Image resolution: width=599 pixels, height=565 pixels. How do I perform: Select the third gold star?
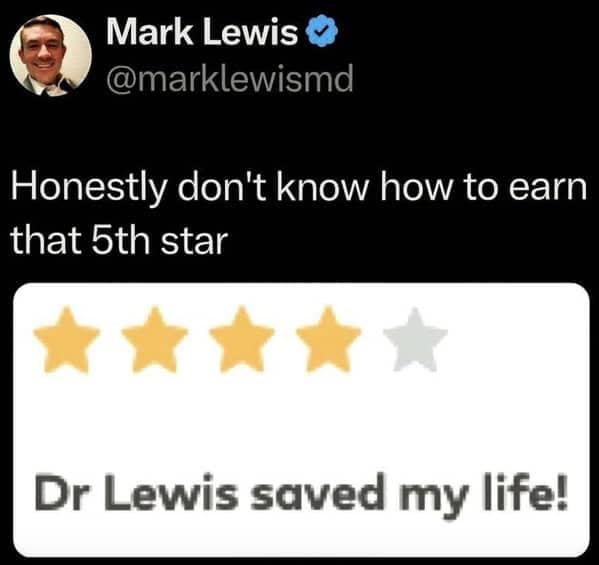241,340
